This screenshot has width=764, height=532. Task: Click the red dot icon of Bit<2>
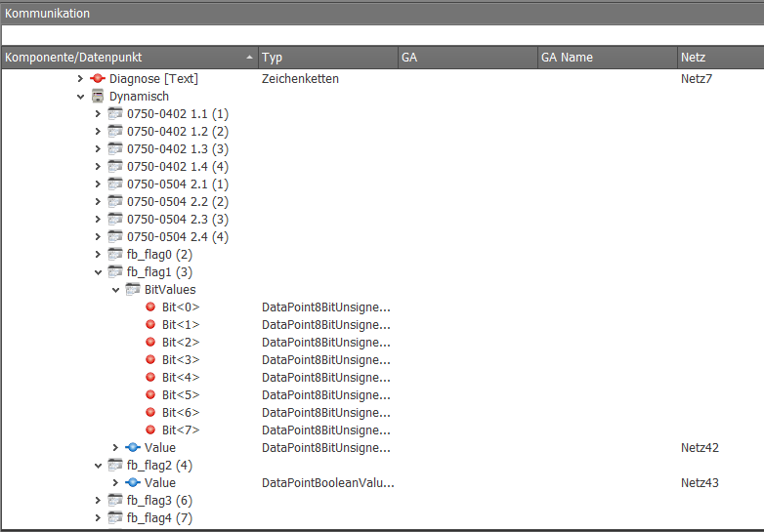[x=150, y=342]
